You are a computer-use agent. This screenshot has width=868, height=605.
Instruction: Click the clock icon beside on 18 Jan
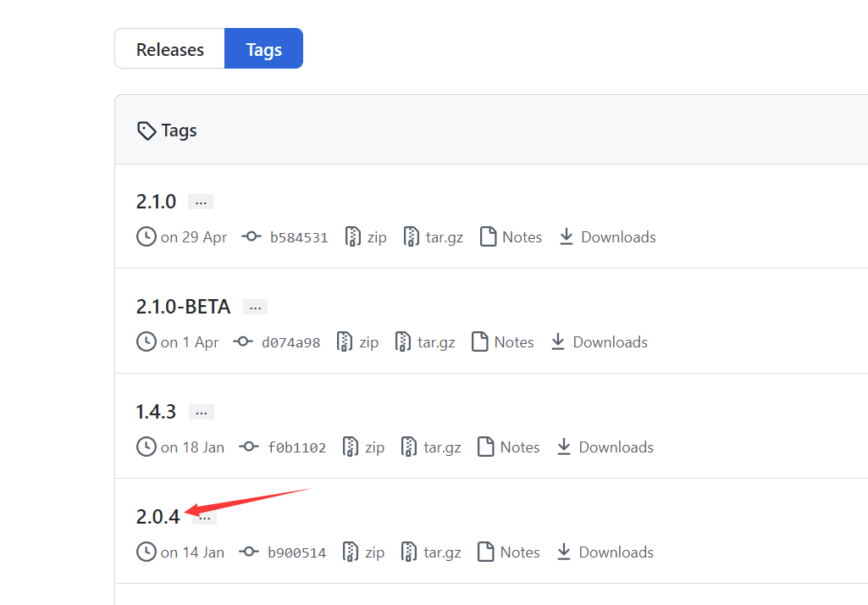click(x=147, y=447)
